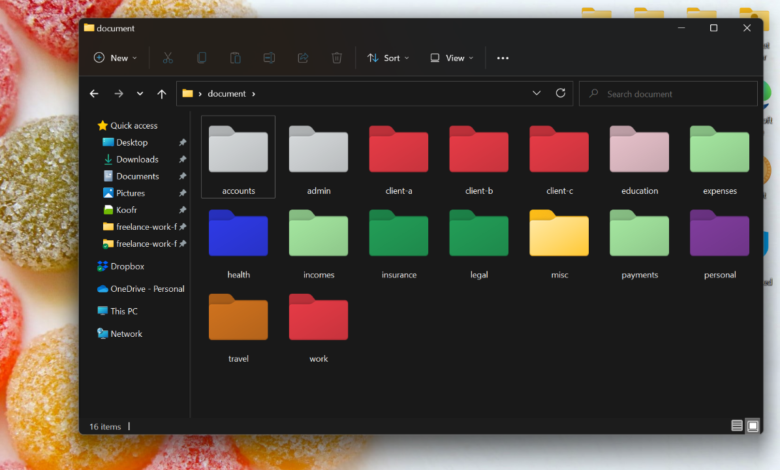780x470 pixels.
Task: Open the Sort options dropdown
Action: 388,58
